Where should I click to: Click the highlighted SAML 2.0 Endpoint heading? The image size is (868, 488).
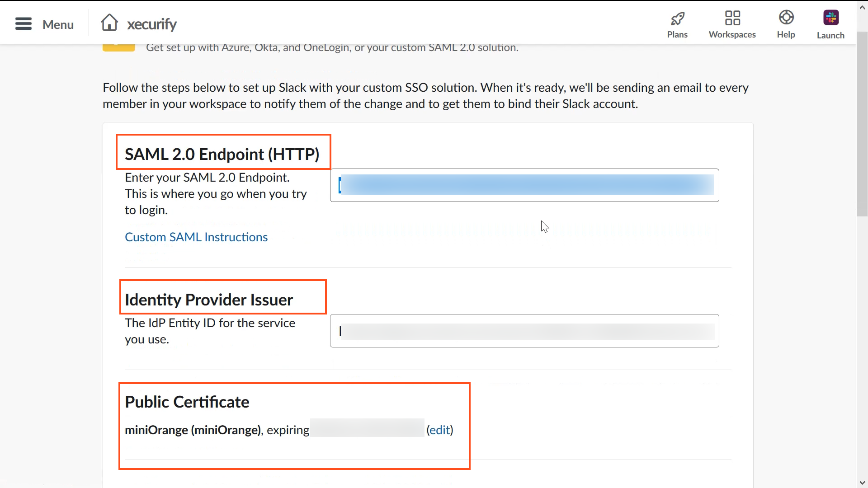(x=222, y=154)
